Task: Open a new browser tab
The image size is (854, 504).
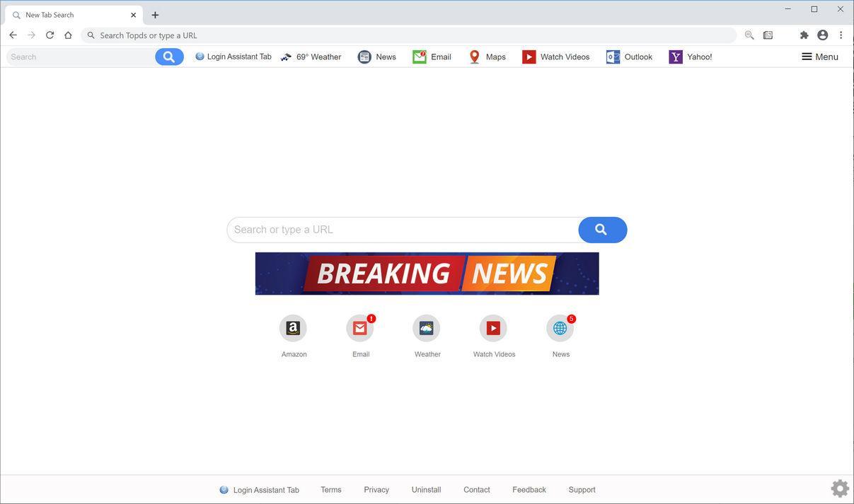Action: pos(154,14)
